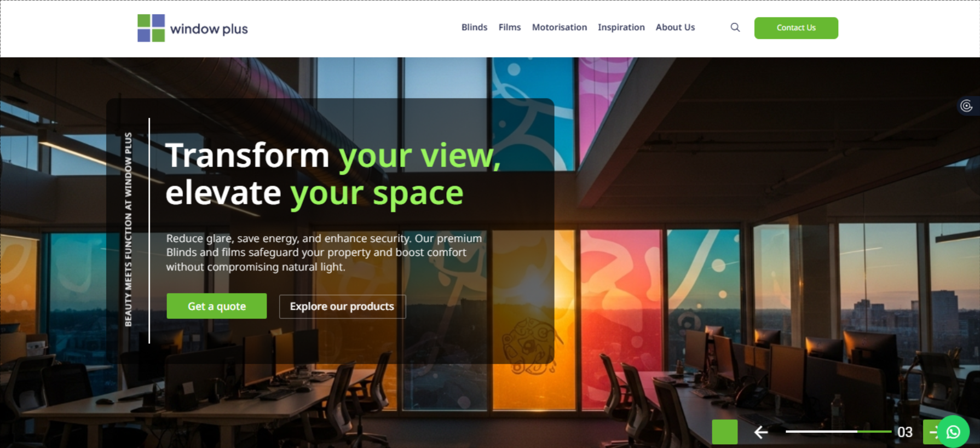
Task: Click the window plus brand name text
Action: point(209,29)
